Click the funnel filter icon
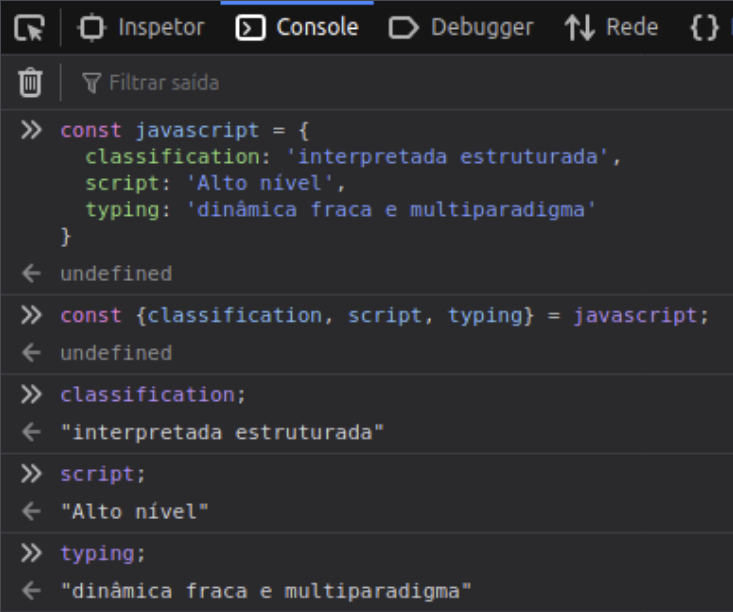Screen dimensions: 733x612 (x=91, y=82)
